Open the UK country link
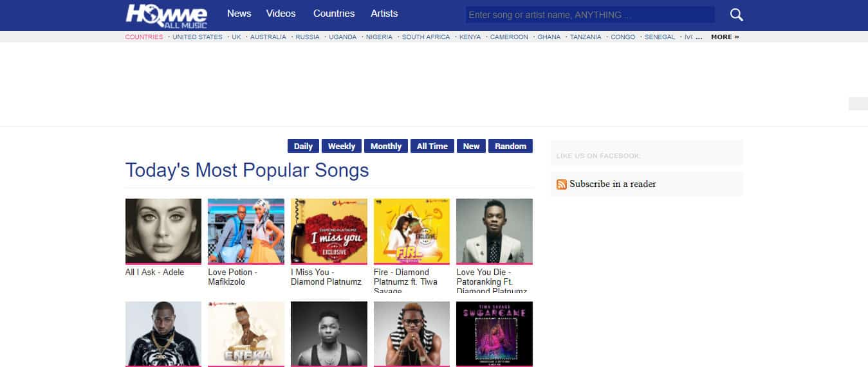 (x=236, y=37)
